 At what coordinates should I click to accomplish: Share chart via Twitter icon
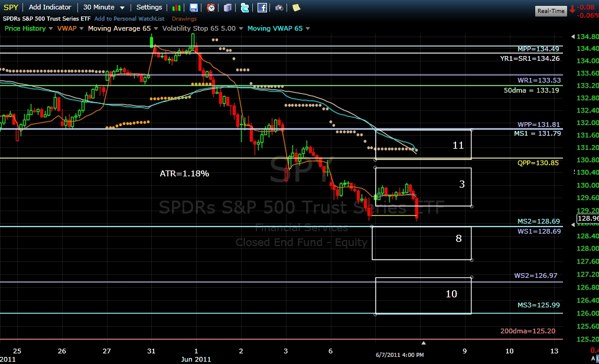pyautogui.click(x=245, y=8)
